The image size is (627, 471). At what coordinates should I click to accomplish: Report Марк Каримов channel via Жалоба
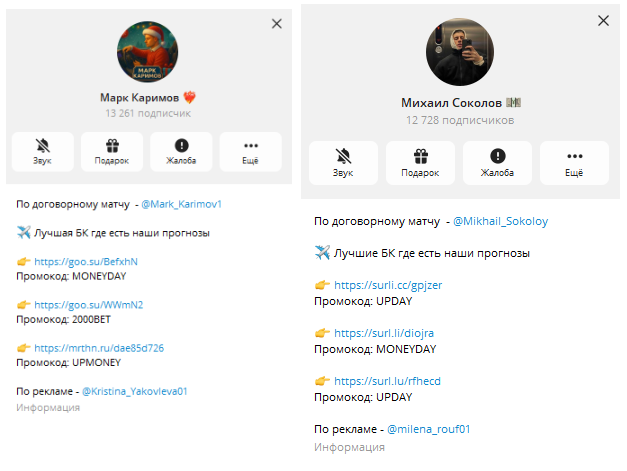(x=181, y=152)
